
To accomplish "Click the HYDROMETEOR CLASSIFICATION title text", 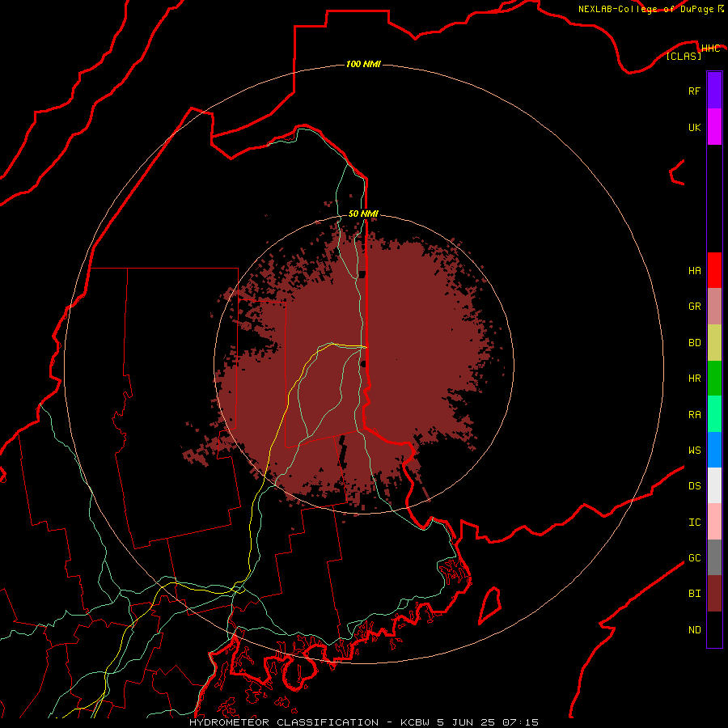I will click(x=284, y=722).
